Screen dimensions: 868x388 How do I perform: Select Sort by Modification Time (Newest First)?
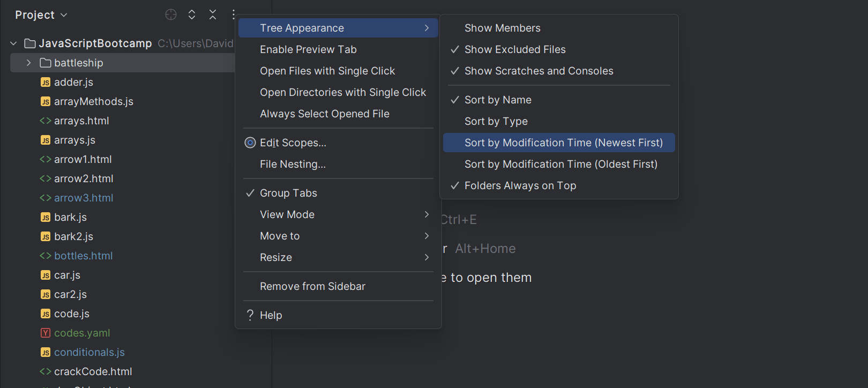click(563, 143)
